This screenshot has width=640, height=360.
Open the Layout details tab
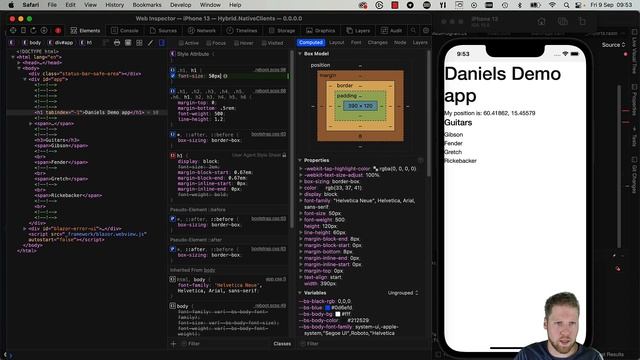pyautogui.click(x=337, y=42)
